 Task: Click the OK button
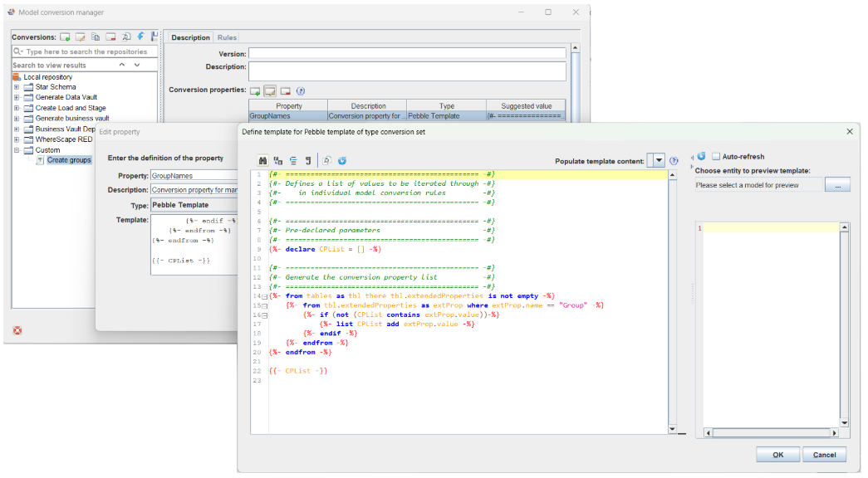point(777,455)
